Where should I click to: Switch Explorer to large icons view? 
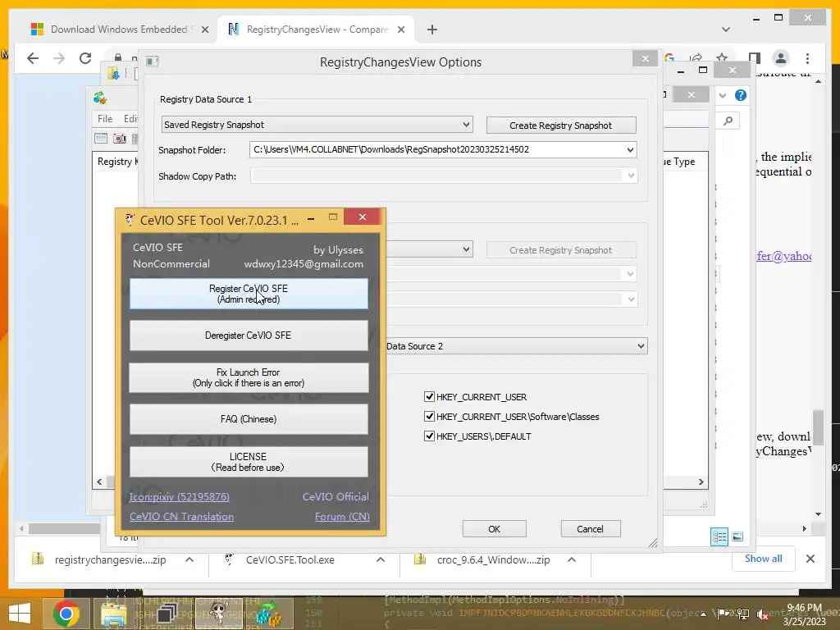737,536
